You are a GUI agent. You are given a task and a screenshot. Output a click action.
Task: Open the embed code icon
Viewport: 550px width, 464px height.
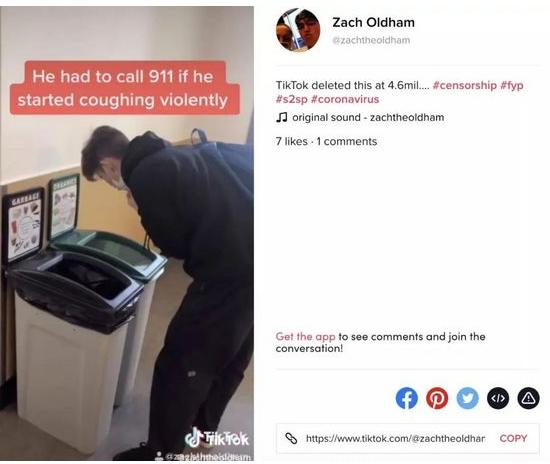coord(498,398)
